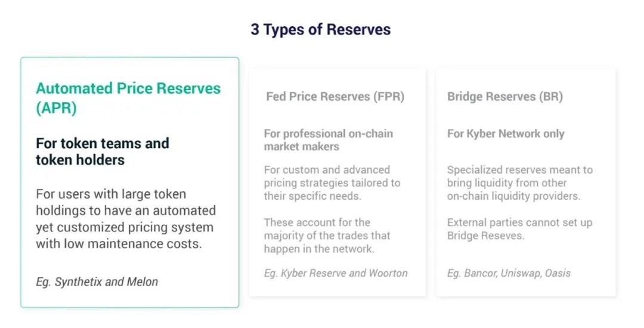Click the 'custom and advanced pricing strategies' paragraph
The height and width of the screenshot is (328, 644).
click(x=332, y=182)
